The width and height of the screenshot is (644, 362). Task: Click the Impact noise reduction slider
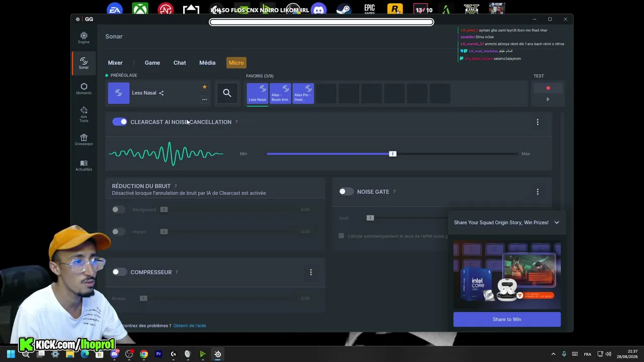[164, 232]
